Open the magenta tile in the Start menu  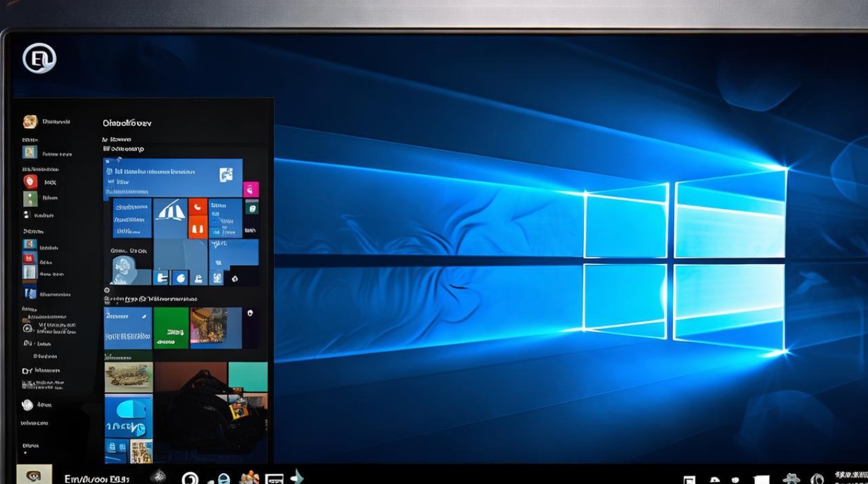point(251,189)
